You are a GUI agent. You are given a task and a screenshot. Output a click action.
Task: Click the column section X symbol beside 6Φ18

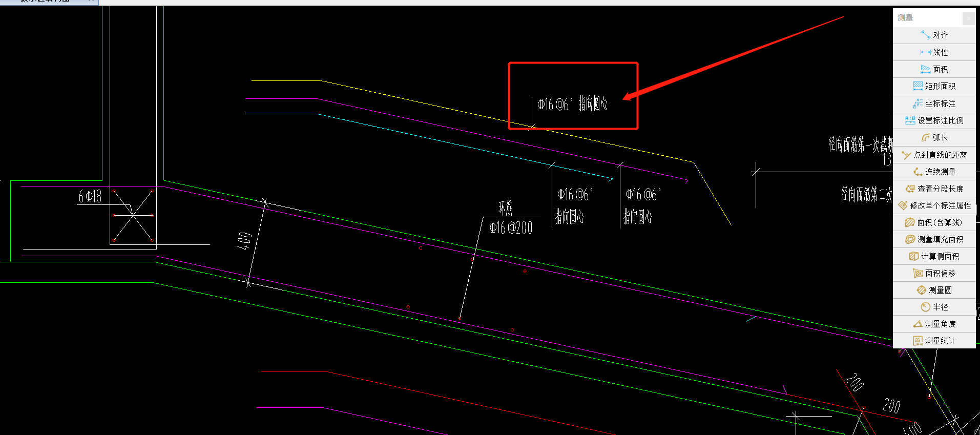click(x=133, y=215)
